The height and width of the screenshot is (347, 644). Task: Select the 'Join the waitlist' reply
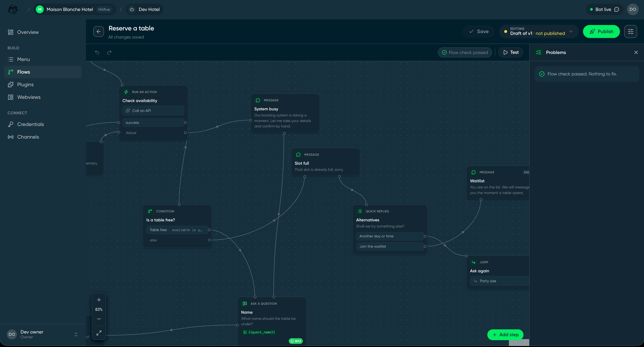(390, 246)
